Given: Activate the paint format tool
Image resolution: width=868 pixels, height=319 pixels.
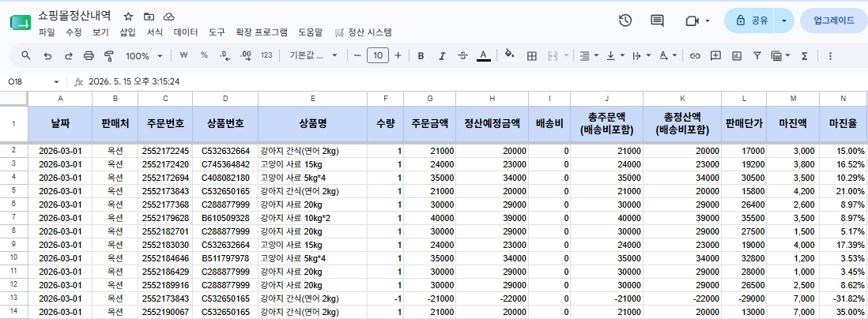Looking at the screenshot, I should [x=108, y=55].
